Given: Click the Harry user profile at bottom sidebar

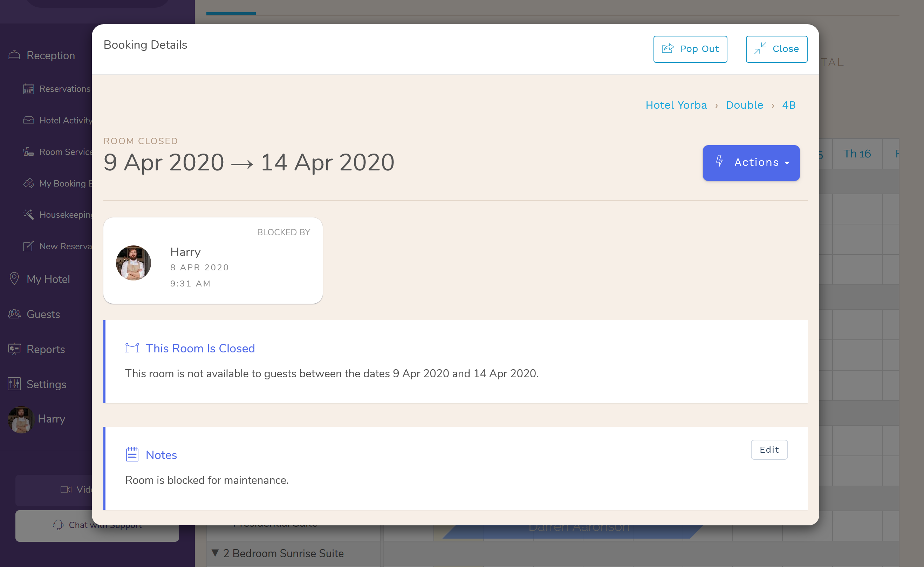Looking at the screenshot, I should pyautogui.click(x=36, y=419).
